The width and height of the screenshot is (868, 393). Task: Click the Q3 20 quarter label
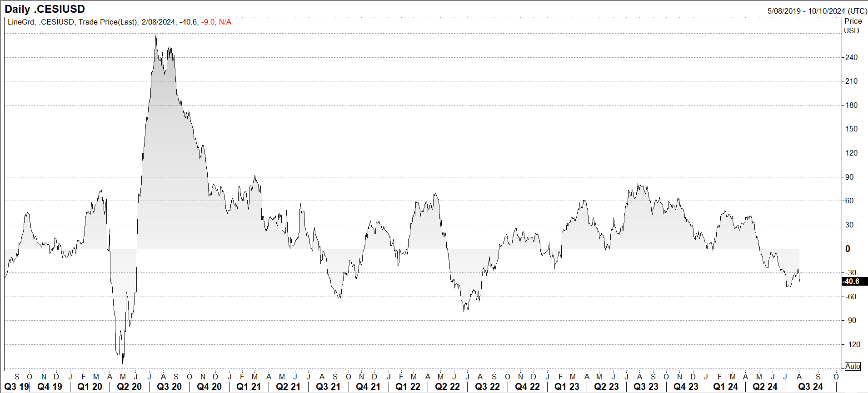(x=169, y=387)
